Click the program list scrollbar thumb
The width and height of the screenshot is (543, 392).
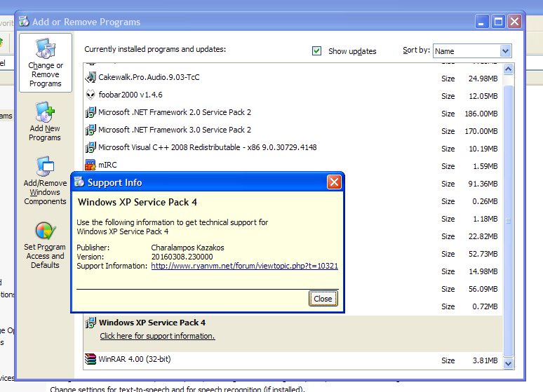[x=508, y=221]
